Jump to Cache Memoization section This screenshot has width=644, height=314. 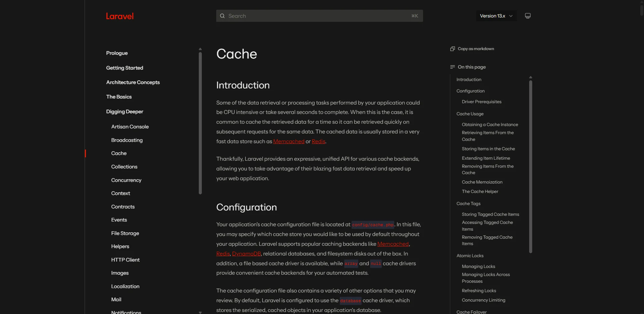tap(482, 182)
